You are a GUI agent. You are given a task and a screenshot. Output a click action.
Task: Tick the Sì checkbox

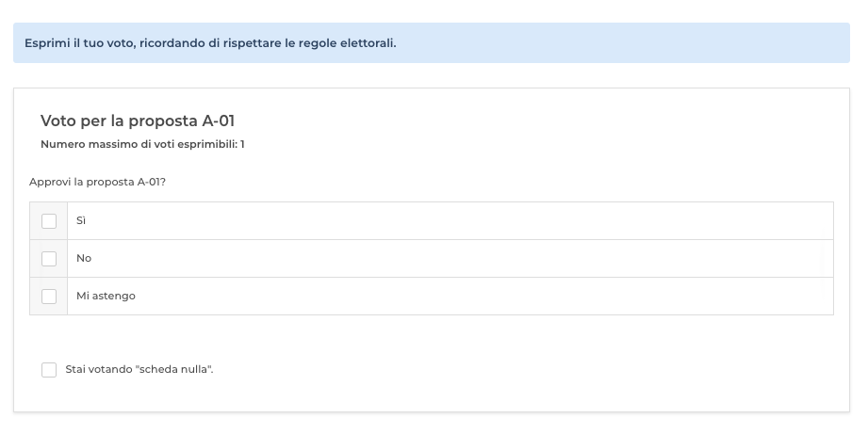49,221
